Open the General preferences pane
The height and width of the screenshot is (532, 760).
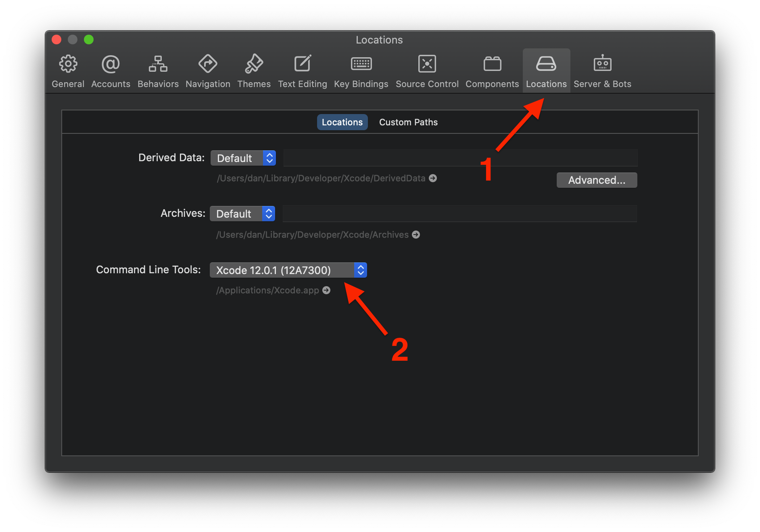tap(68, 71)
